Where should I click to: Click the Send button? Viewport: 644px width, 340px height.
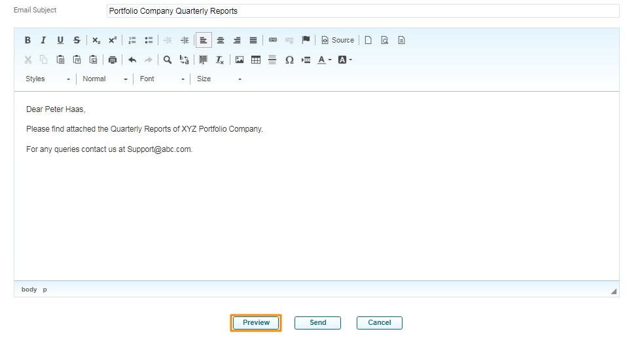317,322
